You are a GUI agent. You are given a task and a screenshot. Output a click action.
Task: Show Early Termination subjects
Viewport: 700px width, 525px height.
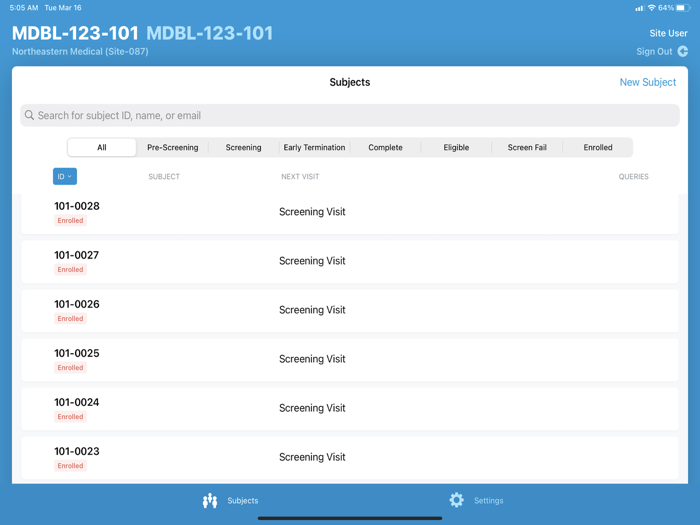[x=314, y=147]
